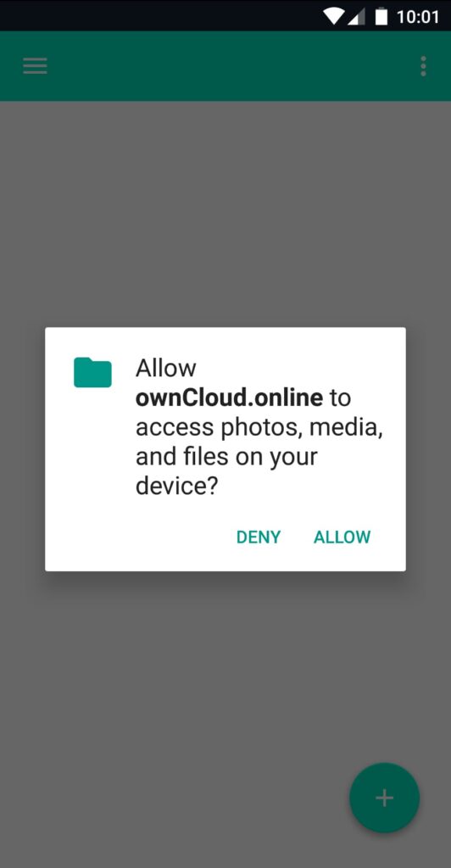Tap the 'and files on your' text line

226,457
